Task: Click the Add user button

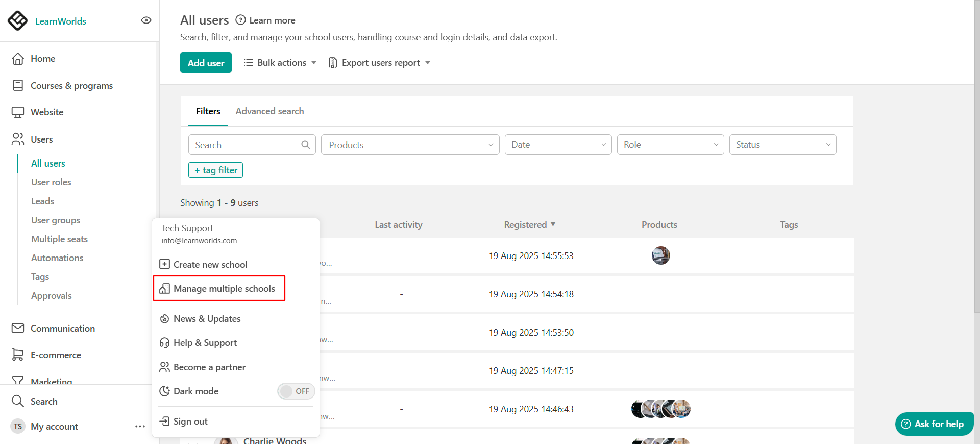Action: click(206, 62)
